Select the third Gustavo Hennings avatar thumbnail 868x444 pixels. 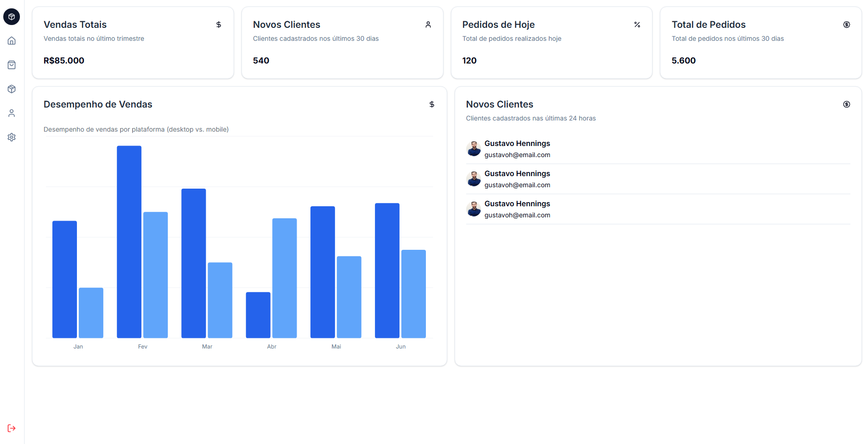(x=474, y=209)
